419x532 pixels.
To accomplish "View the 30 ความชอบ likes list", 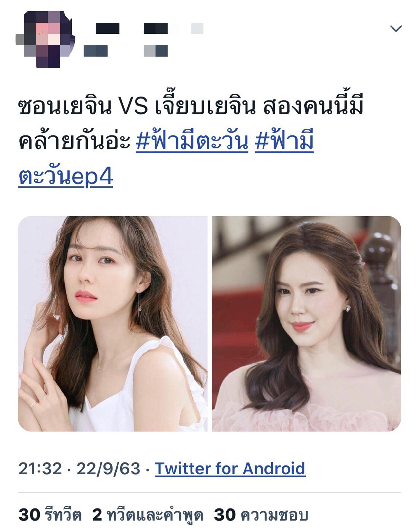I will (261, 515).
